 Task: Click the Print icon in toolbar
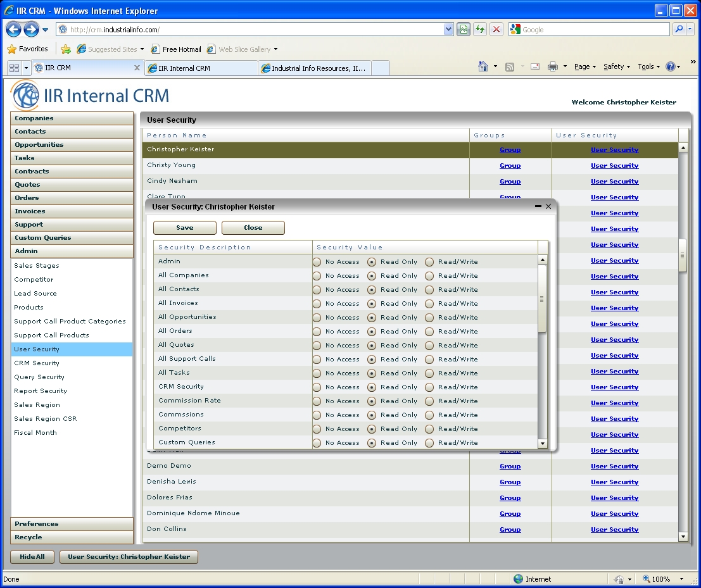[x=552, y=66]
